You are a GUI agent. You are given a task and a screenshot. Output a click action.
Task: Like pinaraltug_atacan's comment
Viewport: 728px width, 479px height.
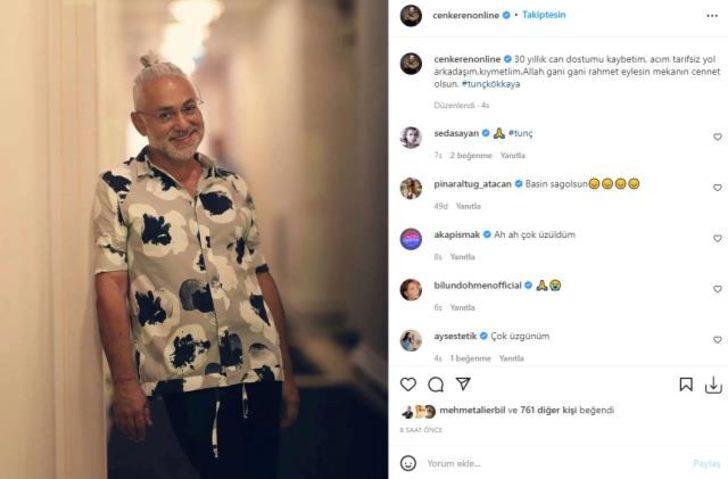(717, 188)
